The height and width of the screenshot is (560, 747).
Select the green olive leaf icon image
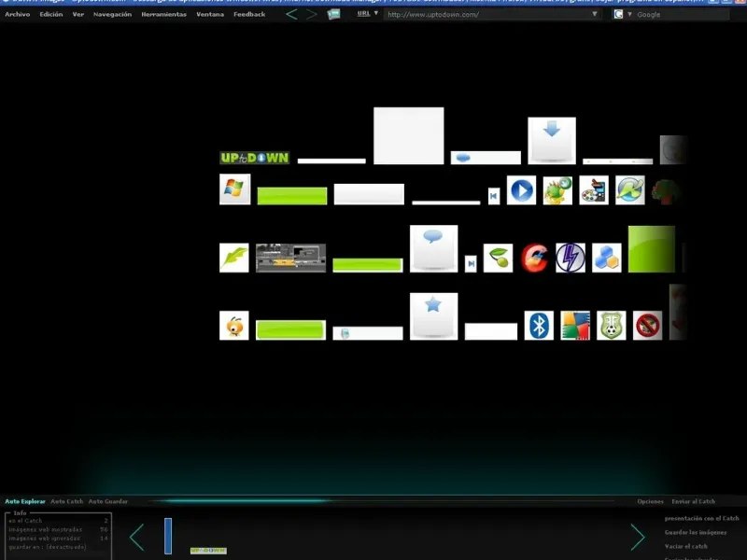[x=498, y=258]
